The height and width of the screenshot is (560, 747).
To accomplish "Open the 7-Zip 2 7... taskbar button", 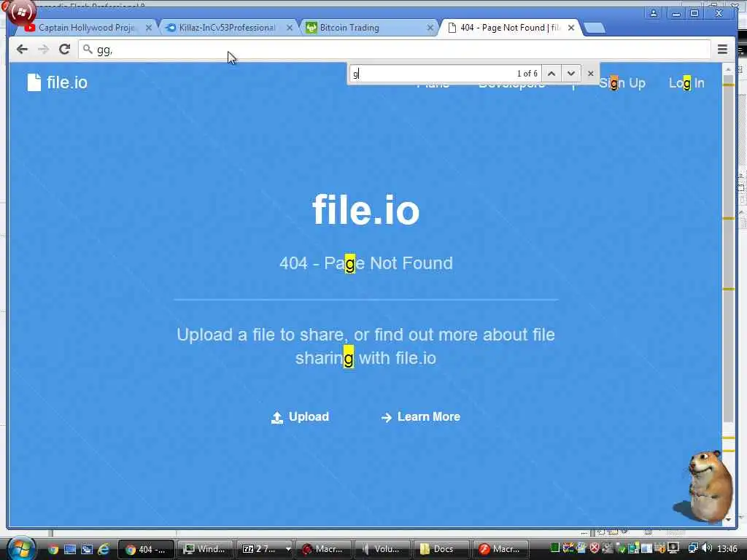I will [x=260, y=549].
